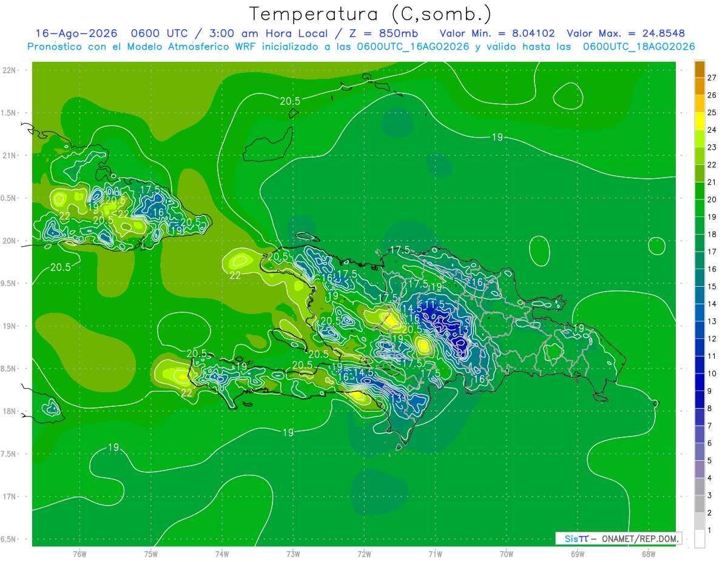Click the "73W" longitude axis label
This screenshot has width=728, height=562.
pos(293,554)
